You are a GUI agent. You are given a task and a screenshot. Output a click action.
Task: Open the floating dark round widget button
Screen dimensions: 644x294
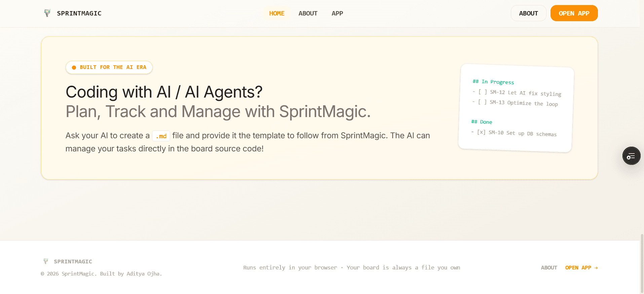pyautogui.click(x=631, y=156)
